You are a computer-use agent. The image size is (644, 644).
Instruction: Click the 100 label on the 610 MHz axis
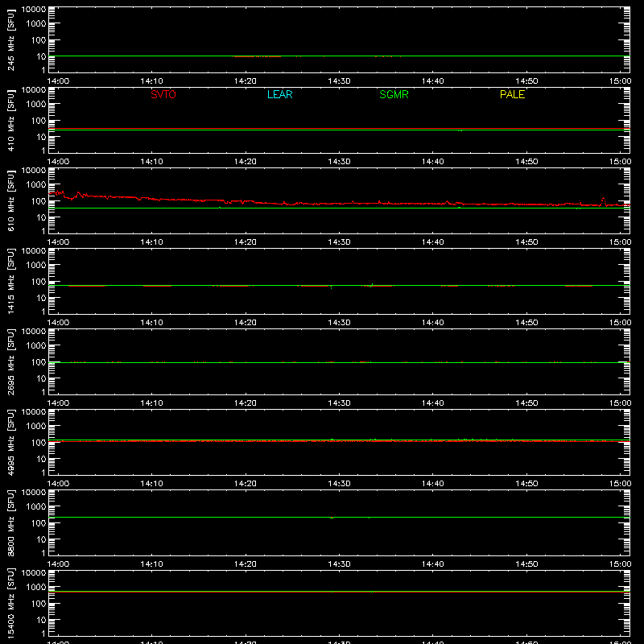click(38, 201)
